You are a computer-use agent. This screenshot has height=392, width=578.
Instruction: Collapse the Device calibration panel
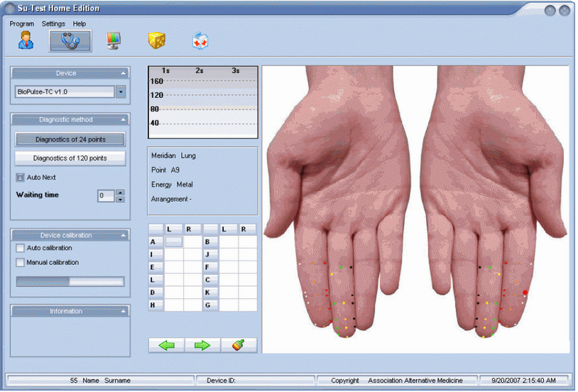pyautogui.click(x=124, y=235)
